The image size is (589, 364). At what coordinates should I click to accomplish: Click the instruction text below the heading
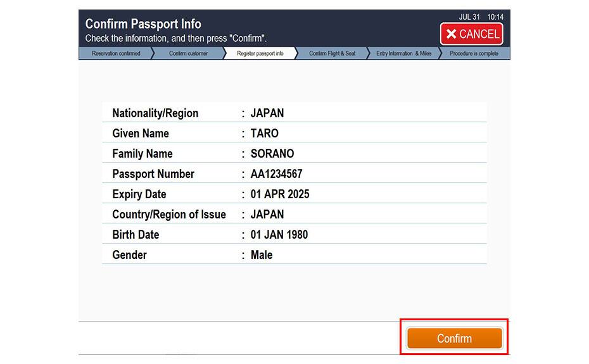click(176, 39)
